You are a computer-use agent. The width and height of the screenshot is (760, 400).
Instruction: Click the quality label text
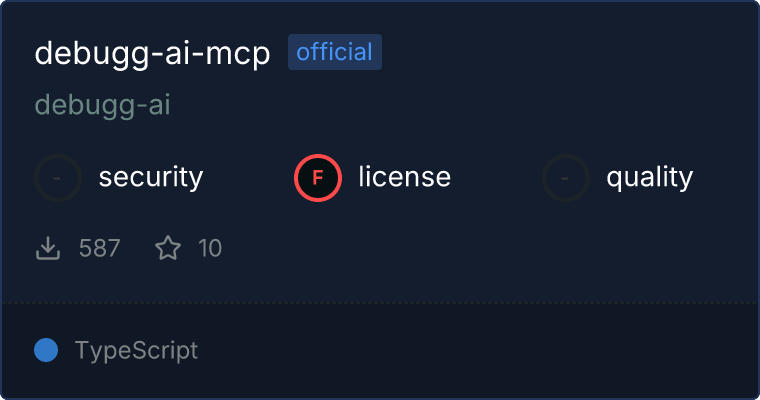pos(649,177)
